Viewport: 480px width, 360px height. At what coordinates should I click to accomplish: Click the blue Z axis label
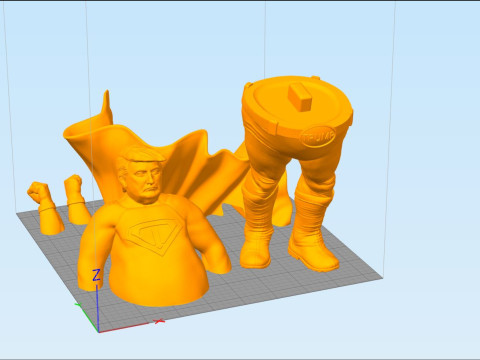point(96,275)
